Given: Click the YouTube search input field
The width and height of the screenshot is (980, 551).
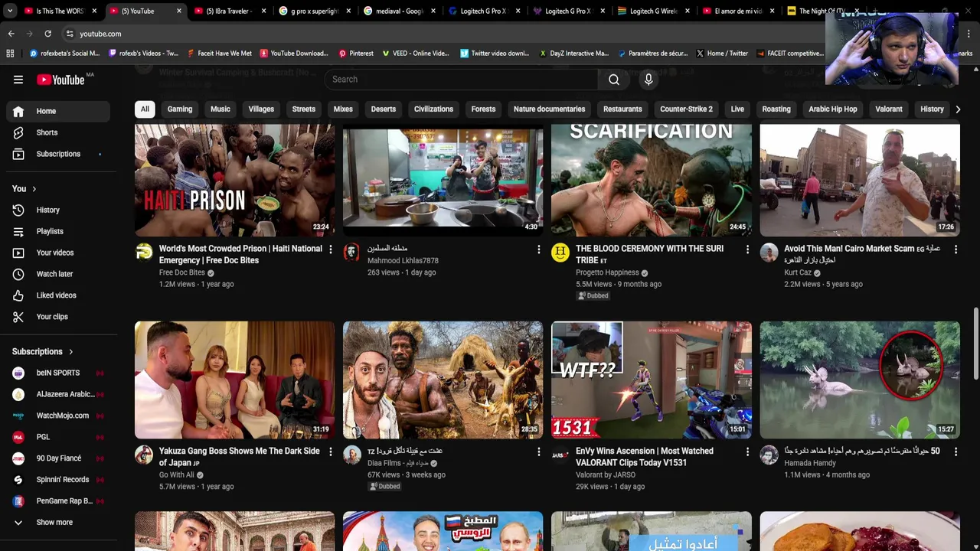Looking at the screenshot, I should (461, 80).
